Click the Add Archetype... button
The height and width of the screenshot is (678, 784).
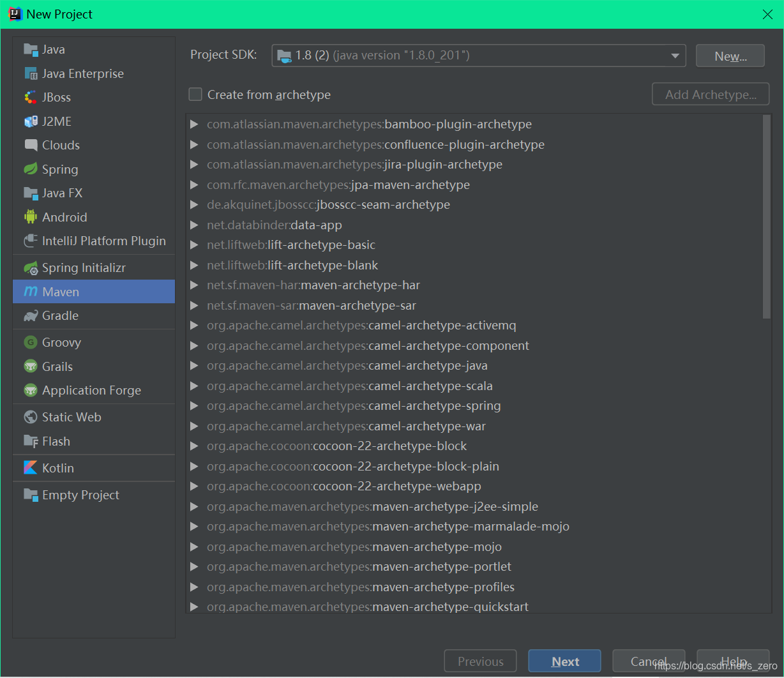click(711, 94)
